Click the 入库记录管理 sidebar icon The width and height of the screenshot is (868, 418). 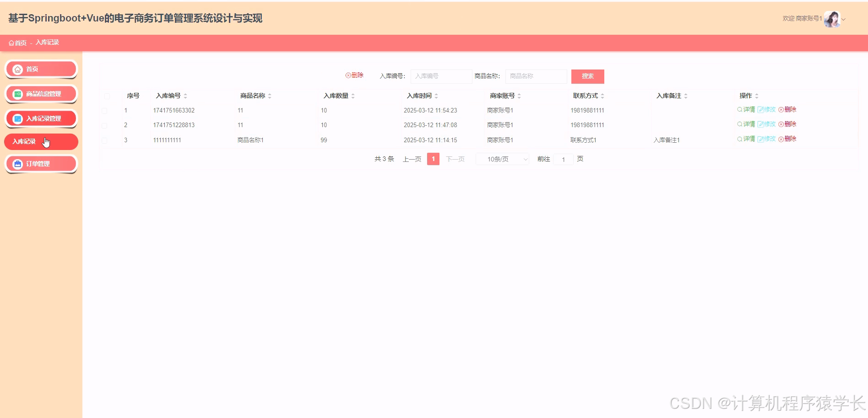[16, 118]
